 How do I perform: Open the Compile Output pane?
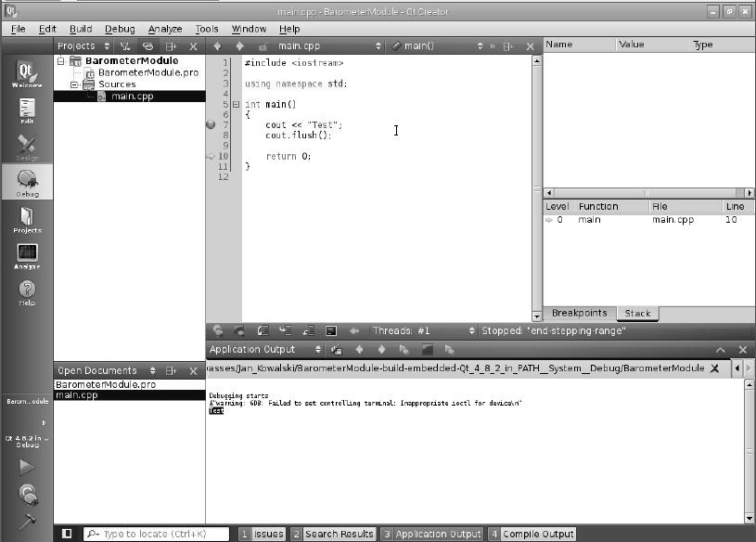tap(532, 534)
